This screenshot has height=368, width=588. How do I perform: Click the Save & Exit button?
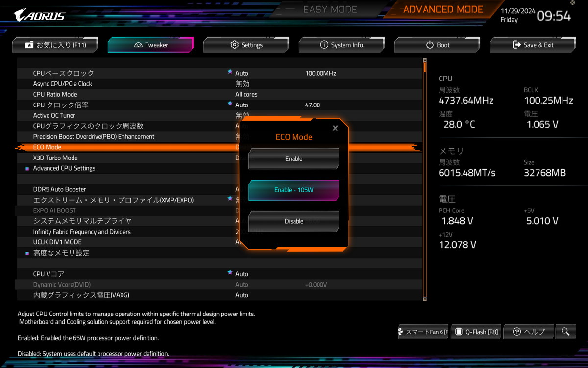point(533,45)
